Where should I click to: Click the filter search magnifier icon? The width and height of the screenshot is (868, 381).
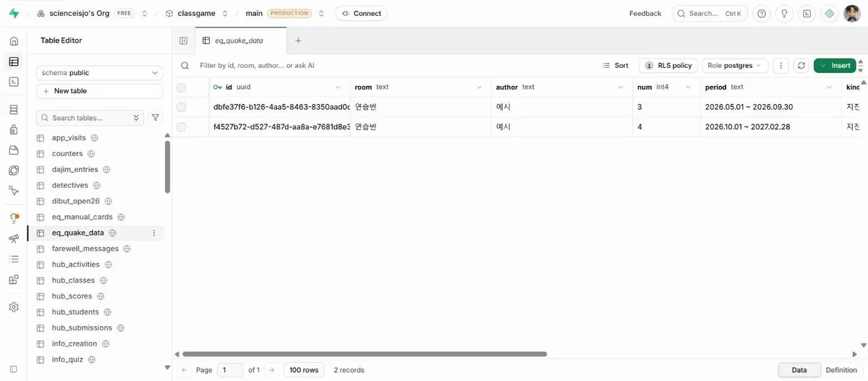pos(185,65)
